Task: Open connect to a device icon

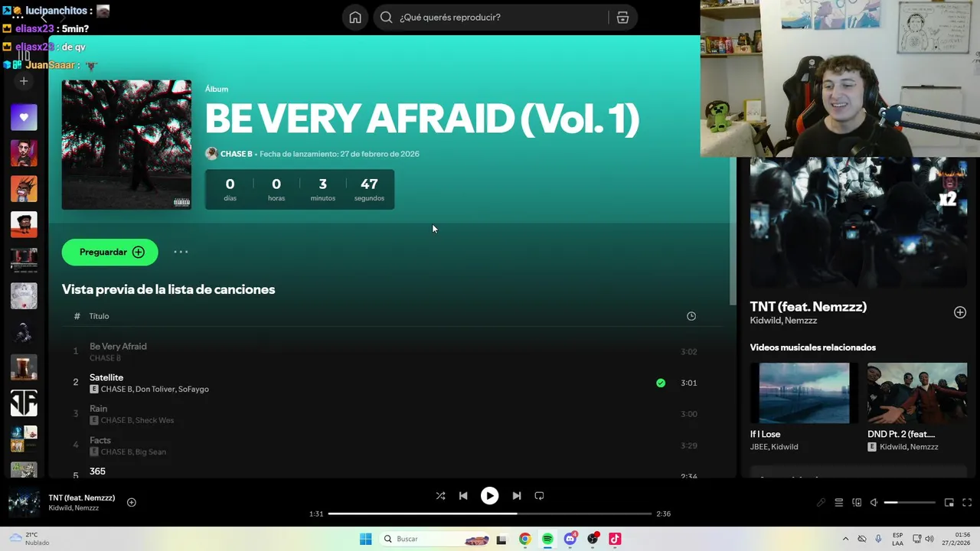Action: point(857,503)
